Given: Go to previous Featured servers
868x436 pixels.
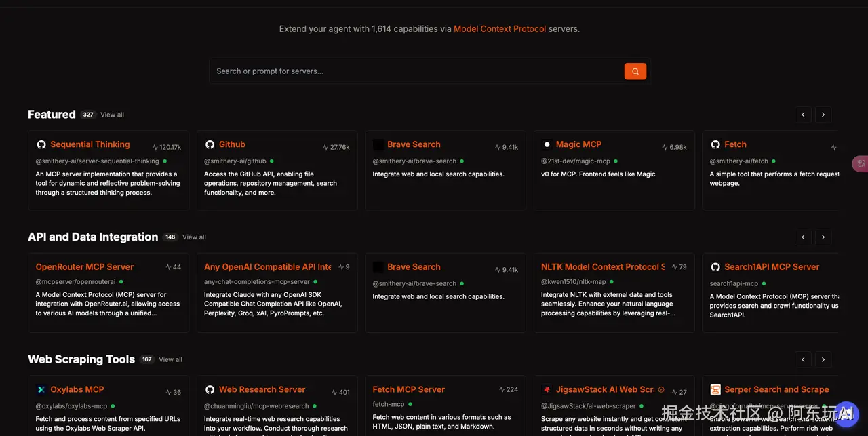Looking at the screenshot, I should pyautogui.click(x=803, y=115).
